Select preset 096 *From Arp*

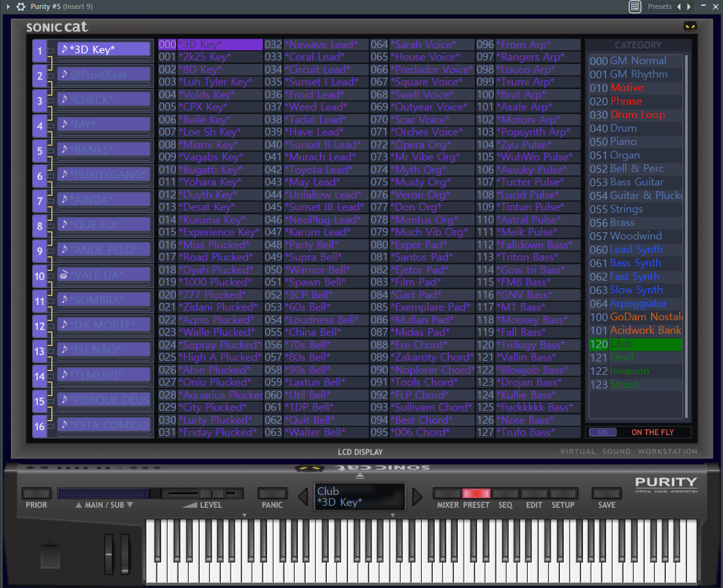coord(528,45)
